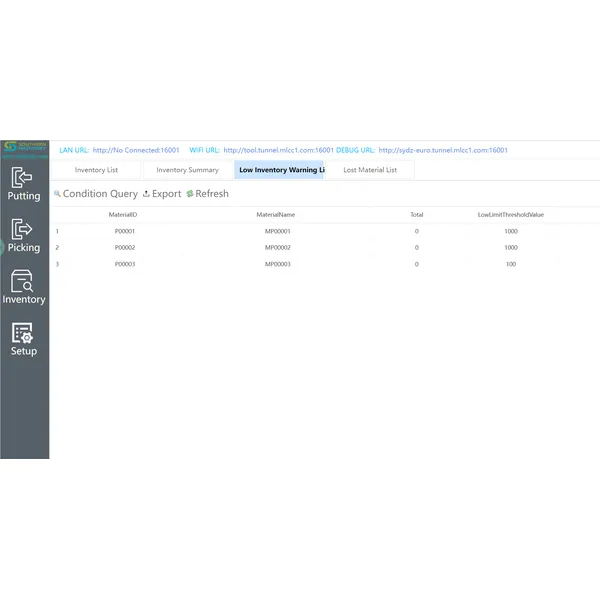Select material ID P00001 cell
Viewport: 600px width, 600px height.
coord(125,231)
